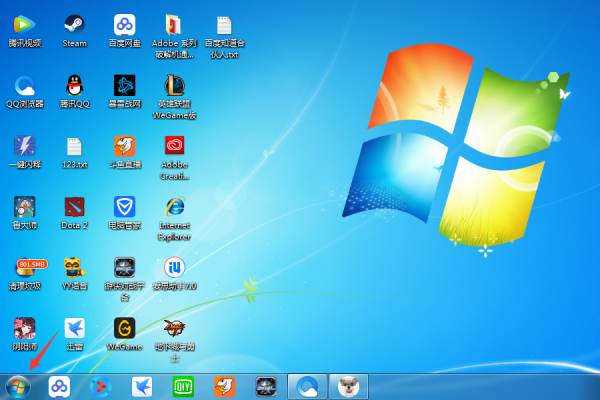Open the Windows Start menu

tap(18, 387)
